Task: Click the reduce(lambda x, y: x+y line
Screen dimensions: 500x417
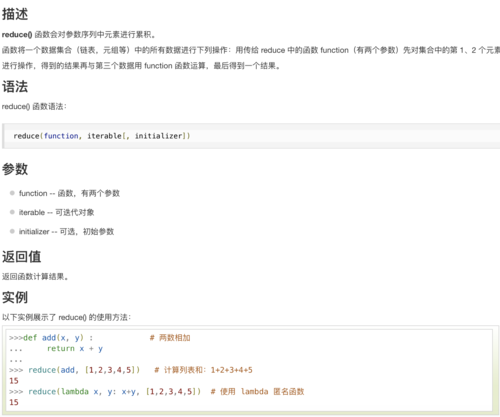Action: pos(105,391)
